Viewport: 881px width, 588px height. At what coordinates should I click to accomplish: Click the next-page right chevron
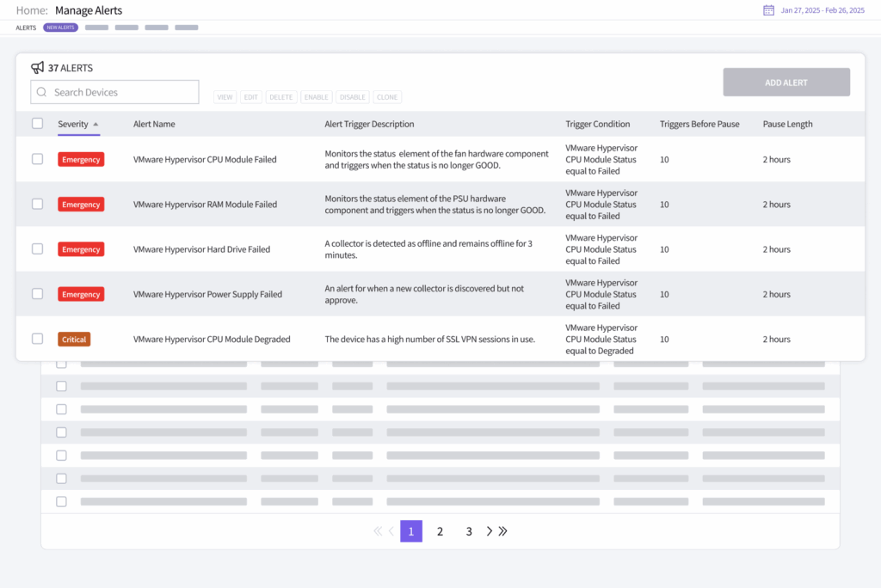click(x=489, y=531)
